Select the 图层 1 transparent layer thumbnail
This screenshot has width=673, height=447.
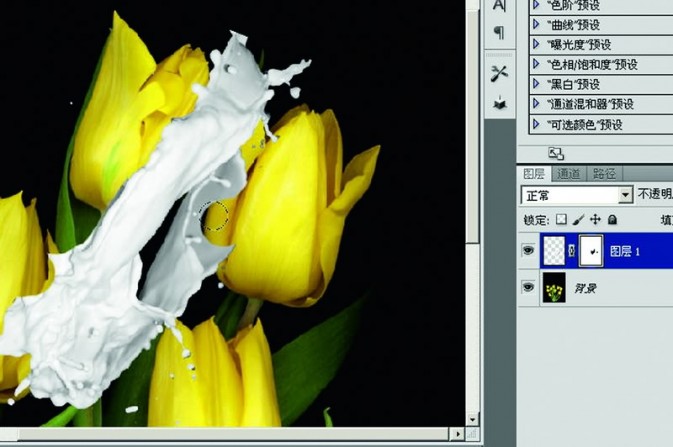click(x=554, y=250)
